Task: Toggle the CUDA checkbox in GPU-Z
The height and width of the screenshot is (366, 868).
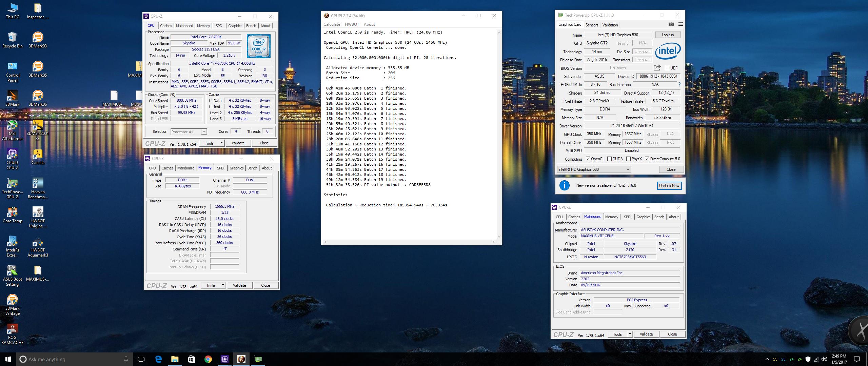Action: 609,159
